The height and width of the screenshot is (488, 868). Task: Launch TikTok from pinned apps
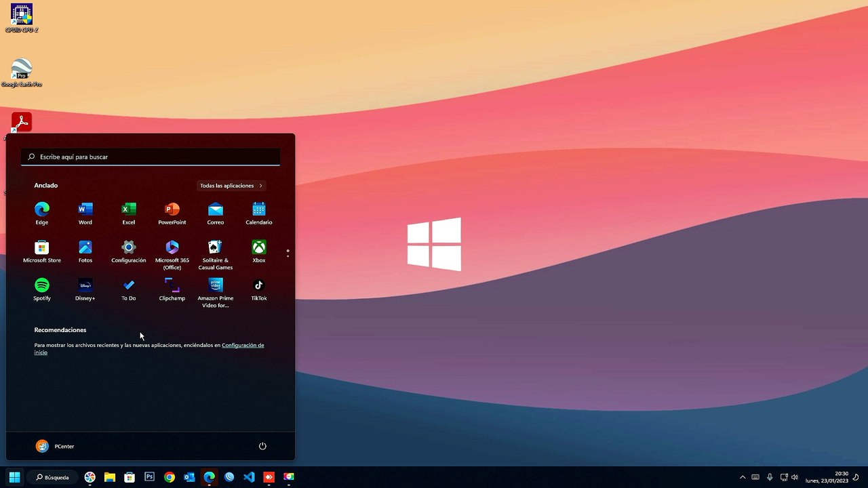coord(259,289)
